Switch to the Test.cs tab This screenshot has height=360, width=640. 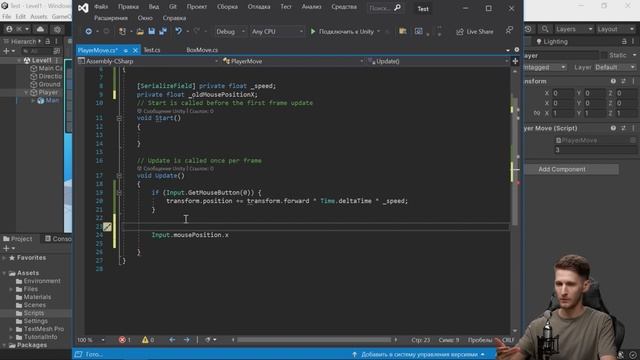coord(152,50)
